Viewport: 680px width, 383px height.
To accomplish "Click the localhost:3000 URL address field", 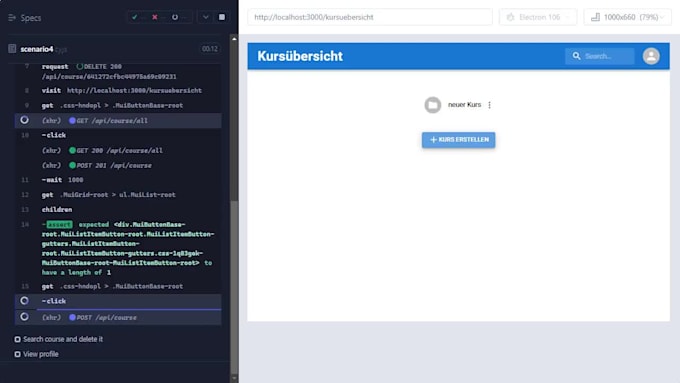I will point(370,17).
